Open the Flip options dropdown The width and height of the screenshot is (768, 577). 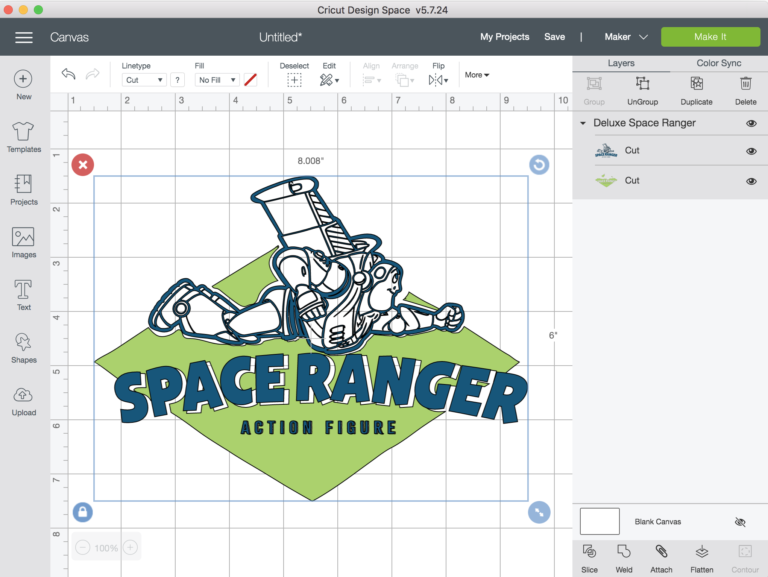click(x=438, y=80)
